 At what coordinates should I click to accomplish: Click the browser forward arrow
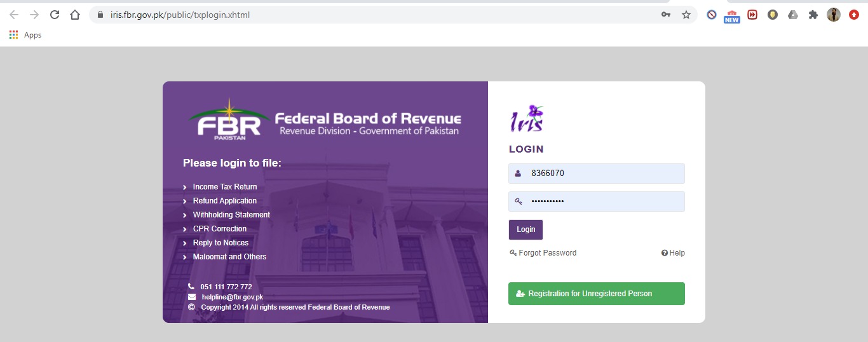[34, 15]
